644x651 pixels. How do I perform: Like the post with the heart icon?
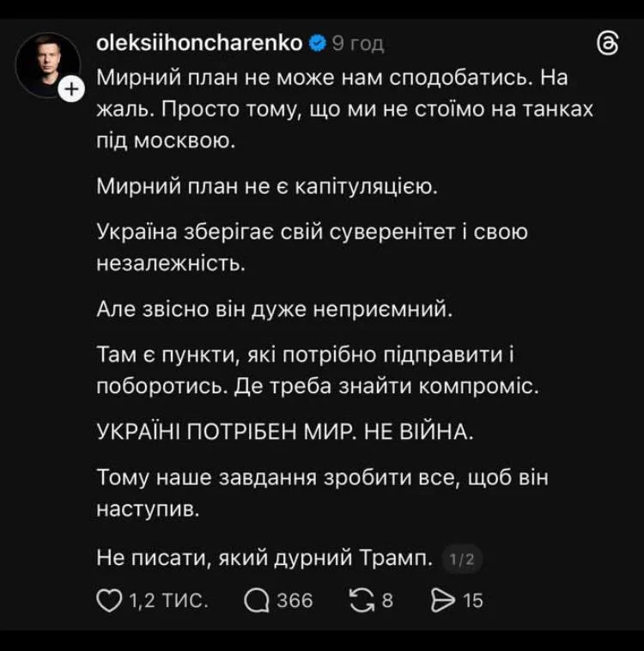pos(109,601)
